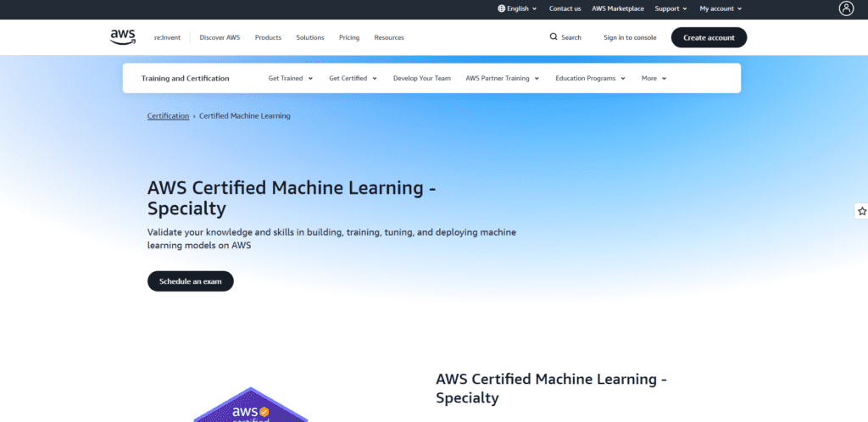The height and width of the screenshot is (422, 868).
Task: Click the Contact us link
Action: [x=565, y=8]
